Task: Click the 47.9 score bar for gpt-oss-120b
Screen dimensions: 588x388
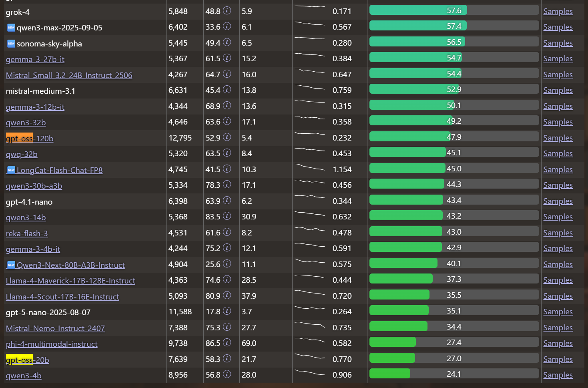Action: click(454, 137)
